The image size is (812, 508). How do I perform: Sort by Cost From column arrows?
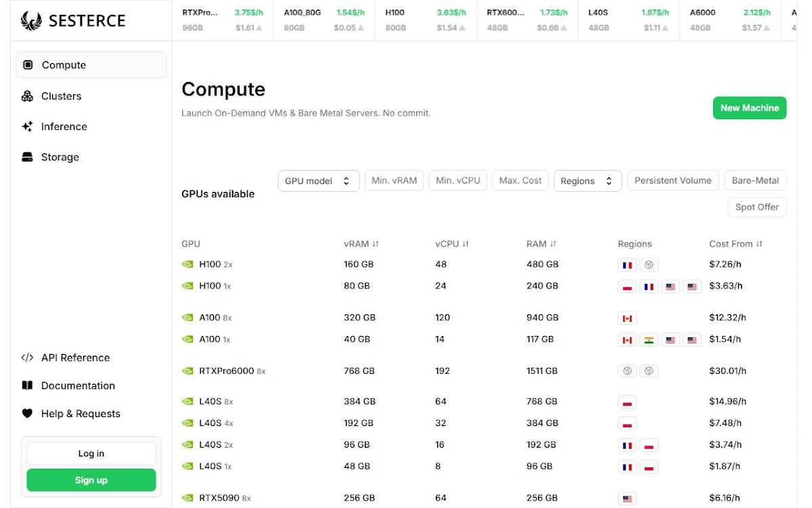point(759,244)
